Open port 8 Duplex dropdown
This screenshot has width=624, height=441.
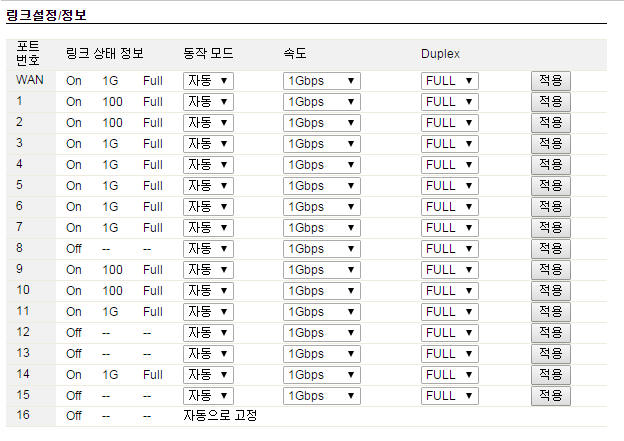point(450,249)
